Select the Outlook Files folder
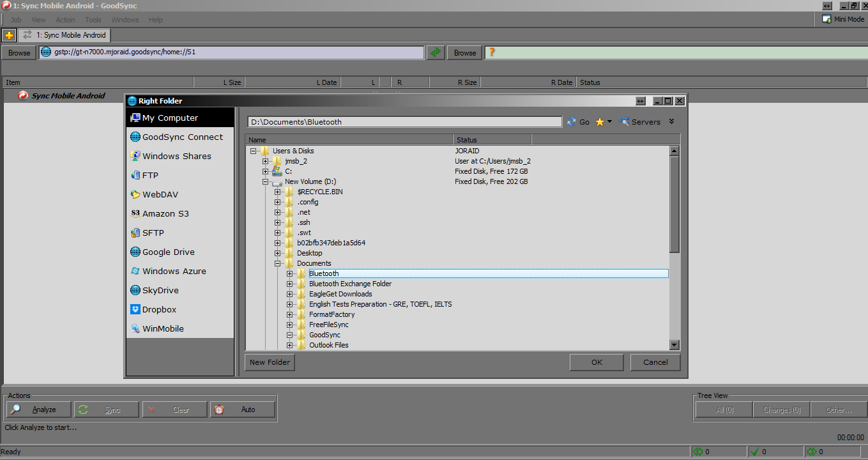This screenshot has width=868, height=460. pyautogui.click(x=328, y=345)
